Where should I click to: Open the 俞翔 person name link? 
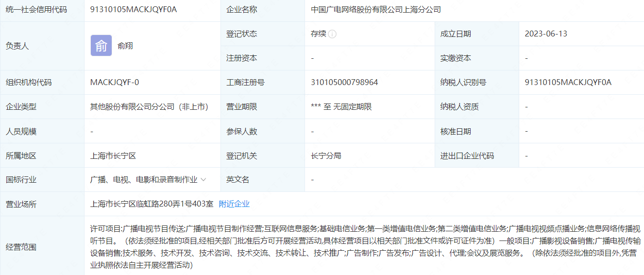125,46
